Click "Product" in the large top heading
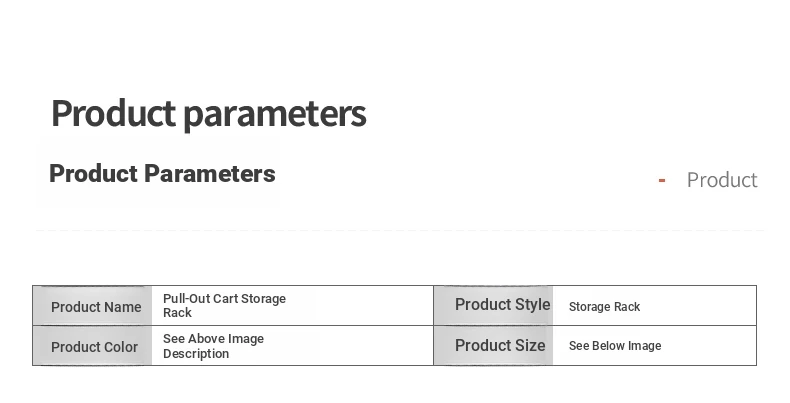 click(113, 114)
